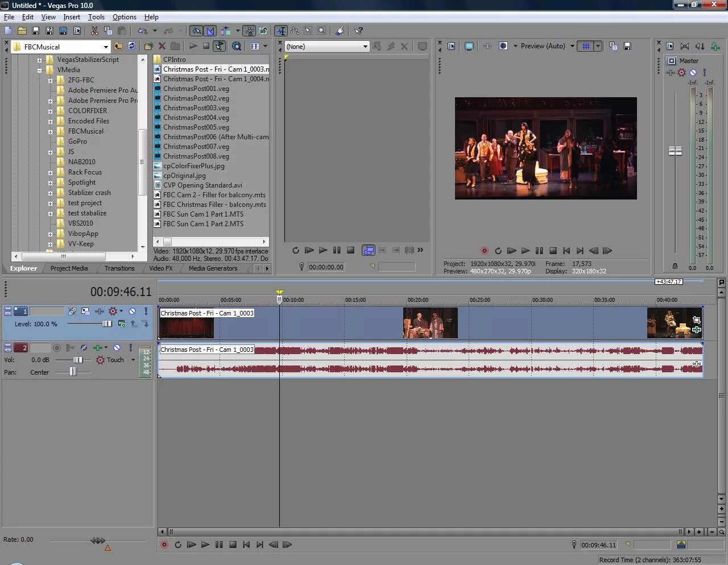This screenshot has width=728, height=565.
Task: Solo audio track 2
Action: pos(131,348)
